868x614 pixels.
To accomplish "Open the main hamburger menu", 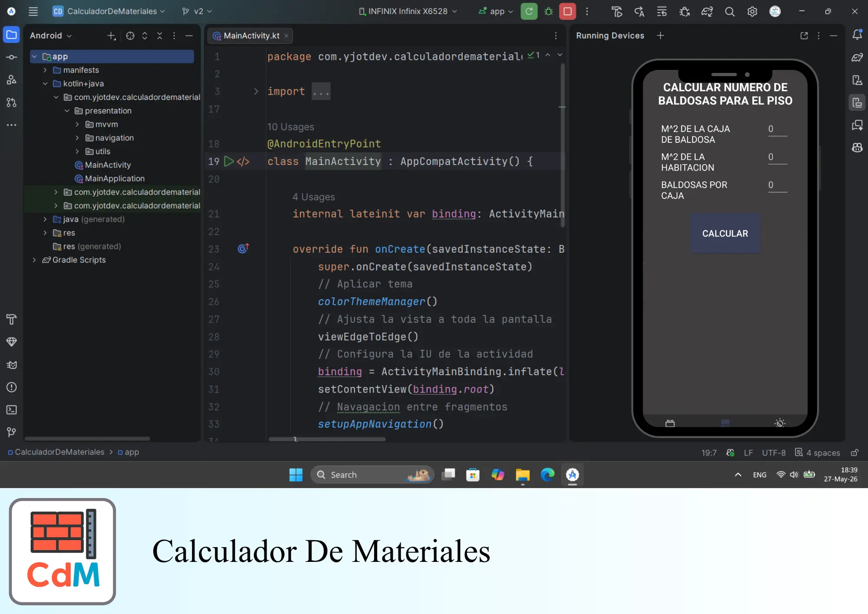I will pos(33,11).
